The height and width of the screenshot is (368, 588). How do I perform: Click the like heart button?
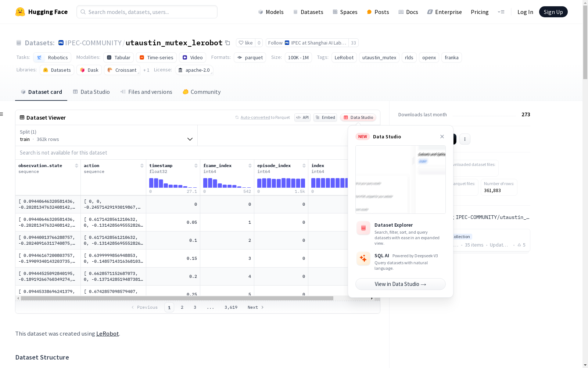pyautogui.click(x=245, y=43)
